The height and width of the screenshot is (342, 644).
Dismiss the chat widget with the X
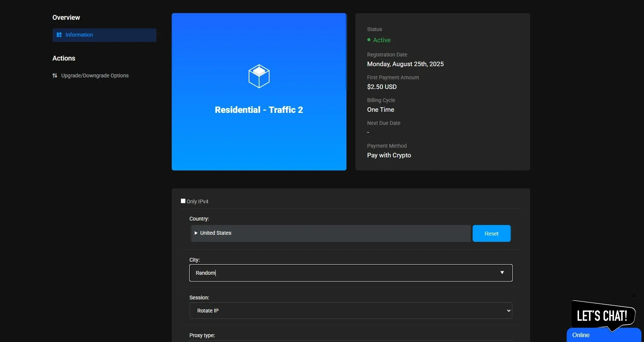[634, 296]
